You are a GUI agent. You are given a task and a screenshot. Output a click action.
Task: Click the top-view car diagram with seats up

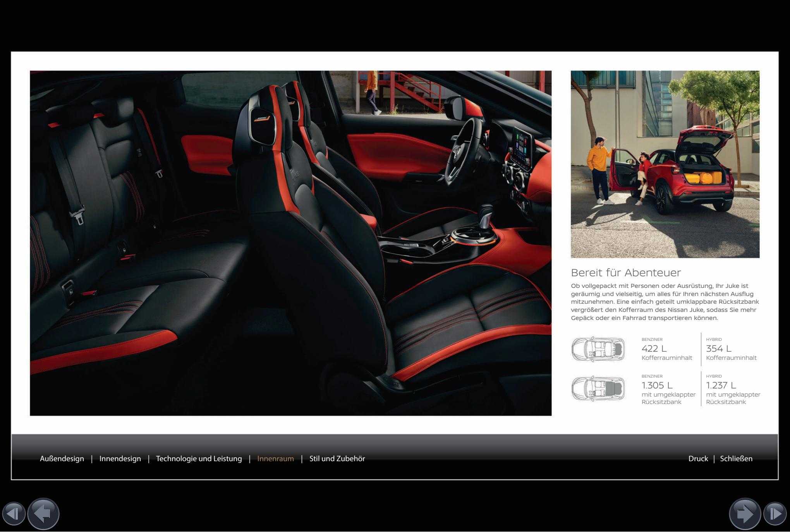[598, 349]
